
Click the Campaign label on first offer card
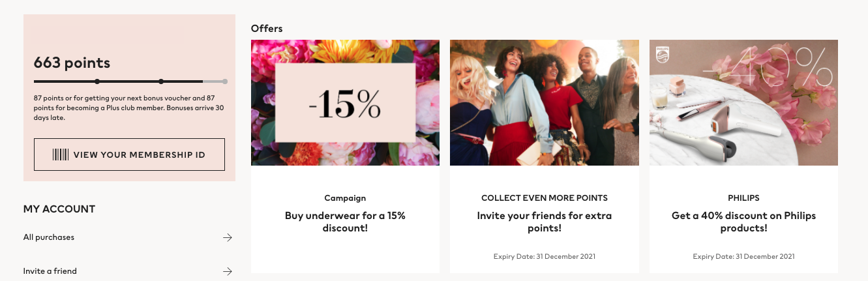click(345, 198)
